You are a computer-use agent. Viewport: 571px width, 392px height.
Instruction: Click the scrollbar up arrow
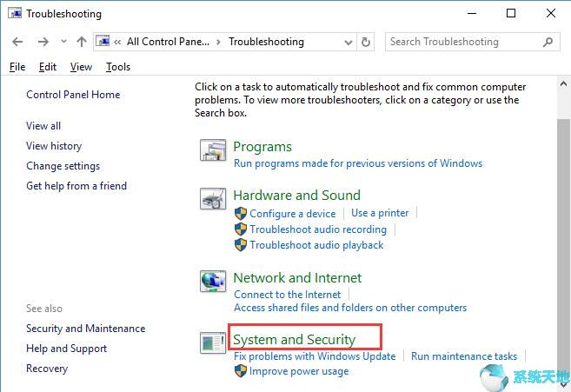(563, 84)
